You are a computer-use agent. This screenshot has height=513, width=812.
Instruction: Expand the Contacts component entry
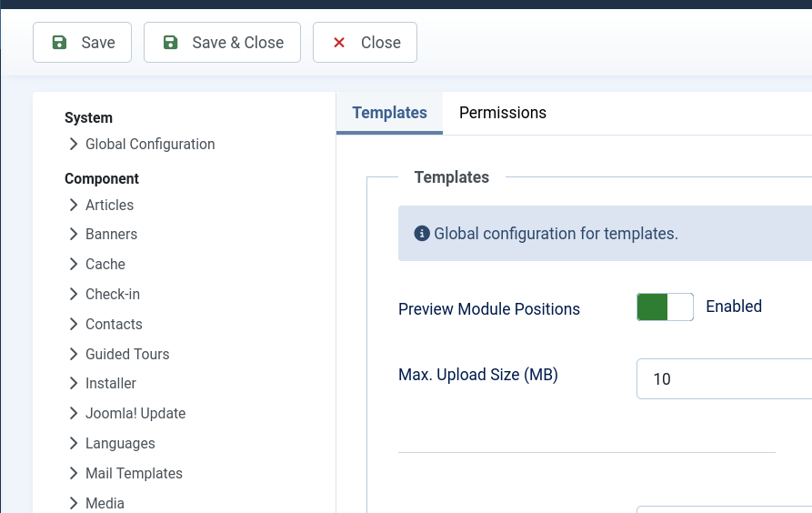(114, 325)
